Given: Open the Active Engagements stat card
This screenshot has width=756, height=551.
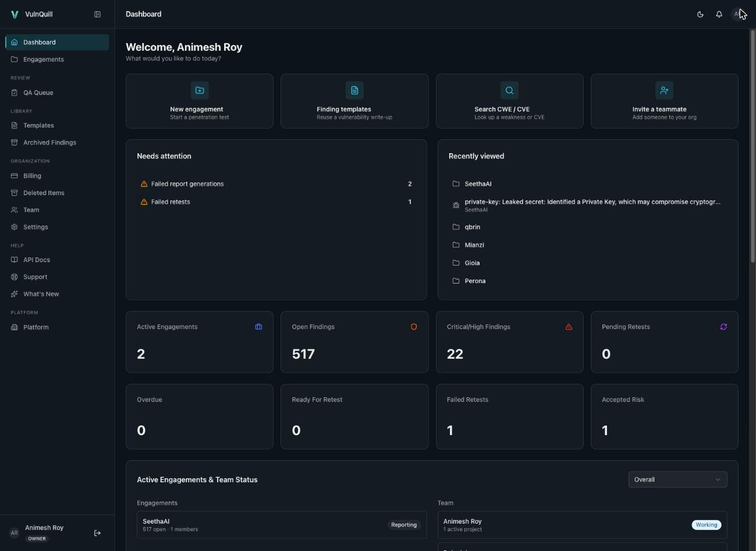Looking at the screenshot, I should (x=200, y=342).
